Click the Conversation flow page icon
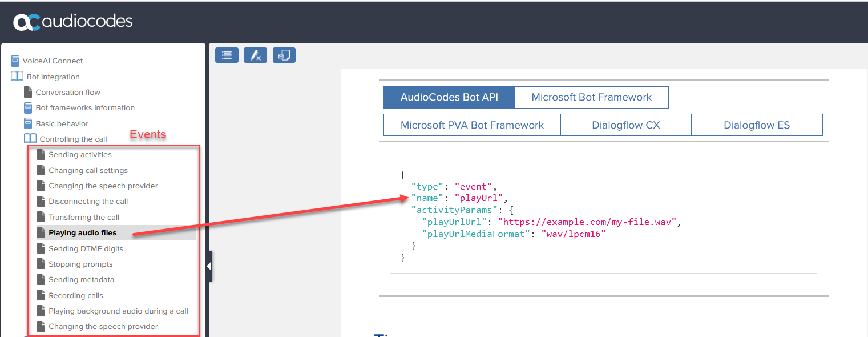 [28, 93]
